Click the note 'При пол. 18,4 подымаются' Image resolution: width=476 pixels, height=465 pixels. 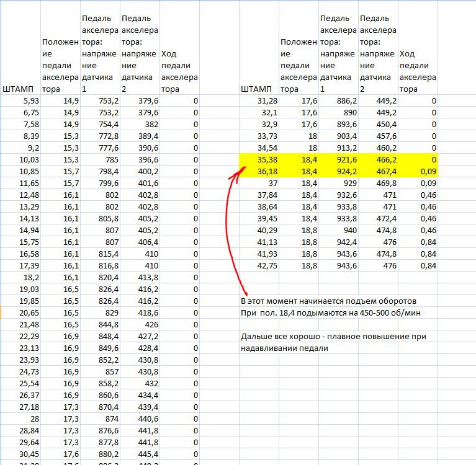tap(331, 312)
